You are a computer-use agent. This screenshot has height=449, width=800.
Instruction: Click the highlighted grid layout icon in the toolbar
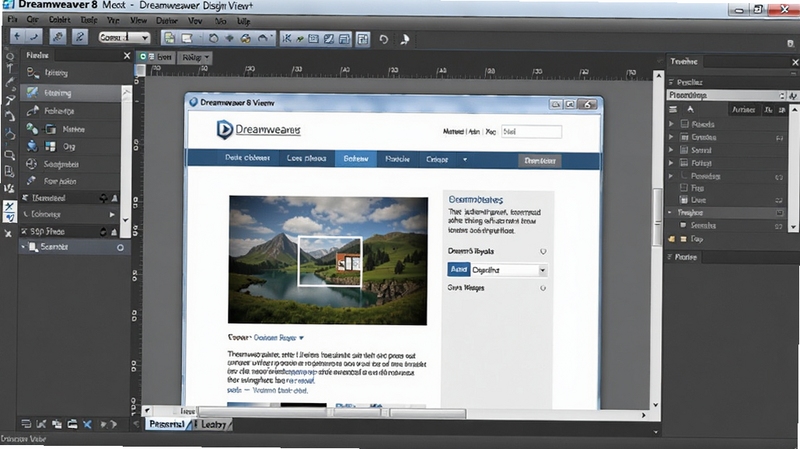pyautogui.click(x=363, y=39)
